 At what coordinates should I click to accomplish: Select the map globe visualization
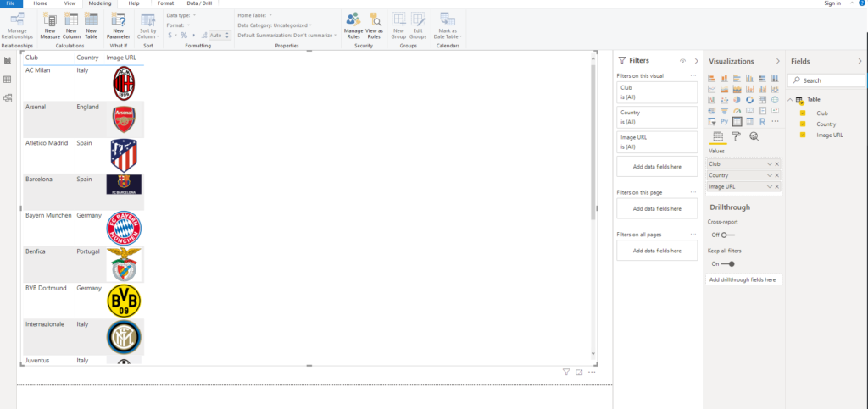tap(775, 100)
